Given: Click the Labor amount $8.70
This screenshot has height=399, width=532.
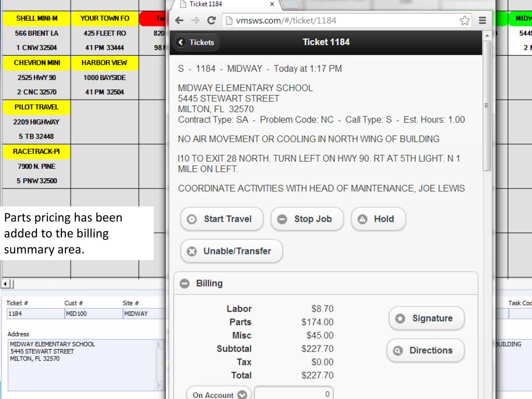Looking at the screenshot, I should tap(322, 309).
